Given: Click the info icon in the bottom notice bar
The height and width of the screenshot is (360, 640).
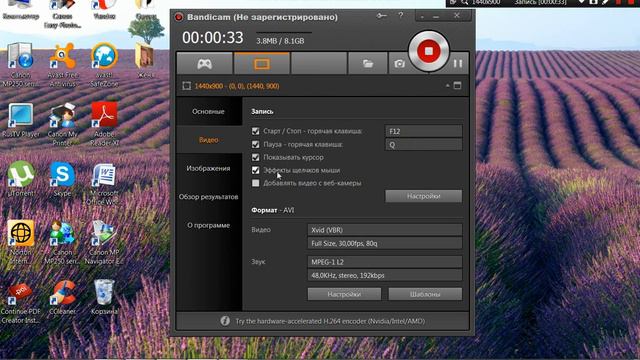Looking at the screenshot, I should pyautogui.click(x=225, y=321).
